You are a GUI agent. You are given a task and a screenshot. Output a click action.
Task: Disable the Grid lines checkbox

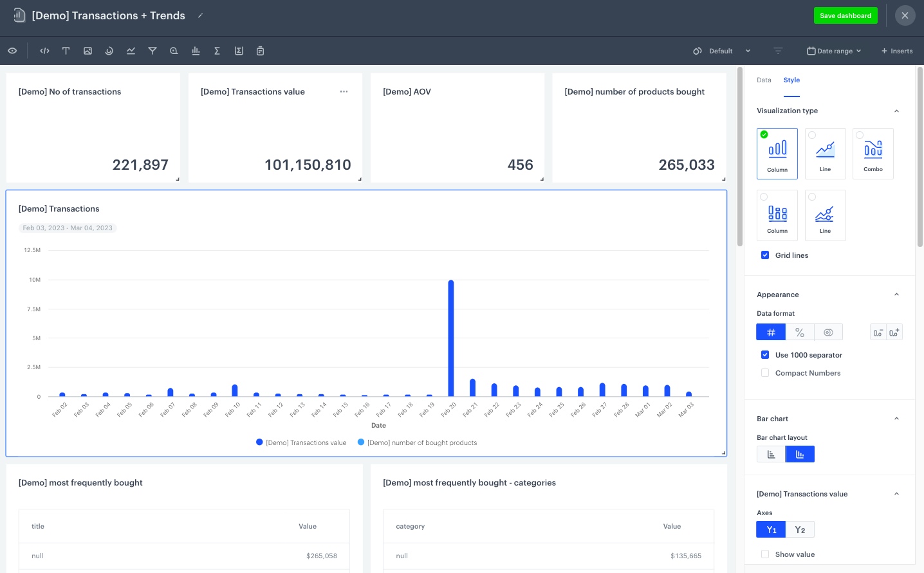[765, 255]
